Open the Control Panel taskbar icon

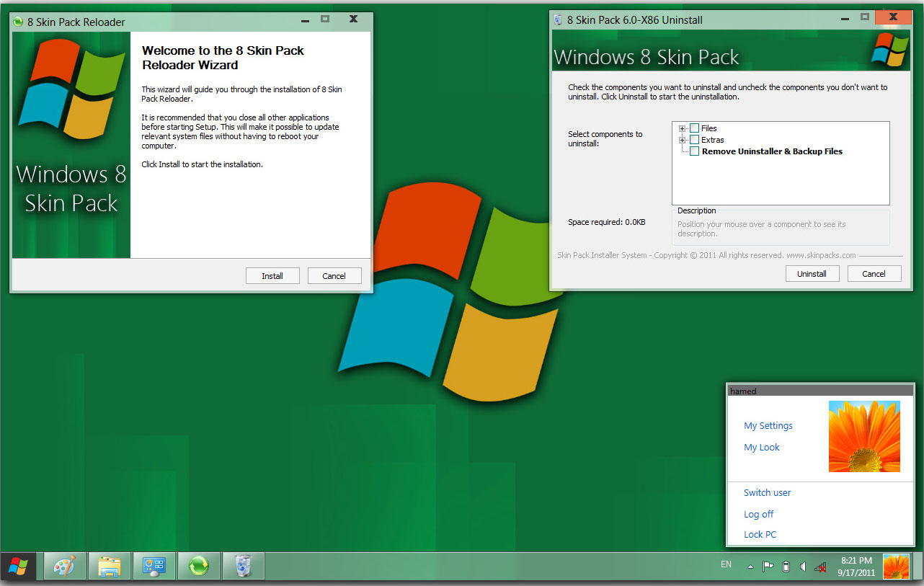pyautogui.click(x=154, y=567)
